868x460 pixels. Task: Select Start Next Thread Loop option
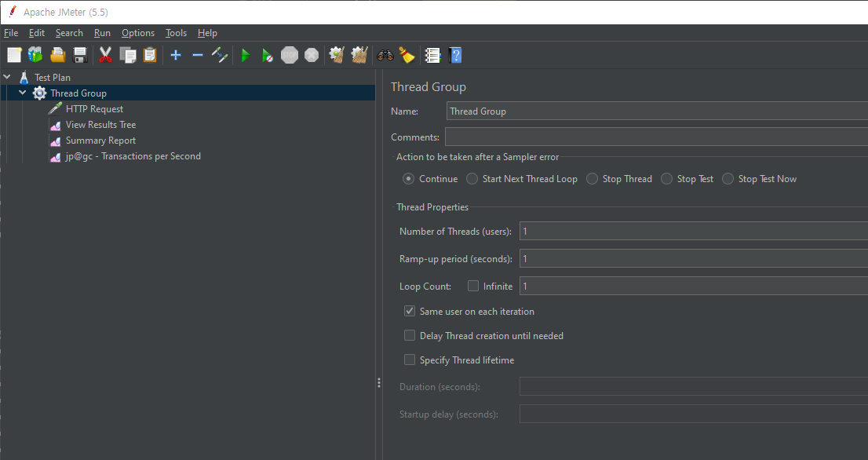tap(472, 179)
